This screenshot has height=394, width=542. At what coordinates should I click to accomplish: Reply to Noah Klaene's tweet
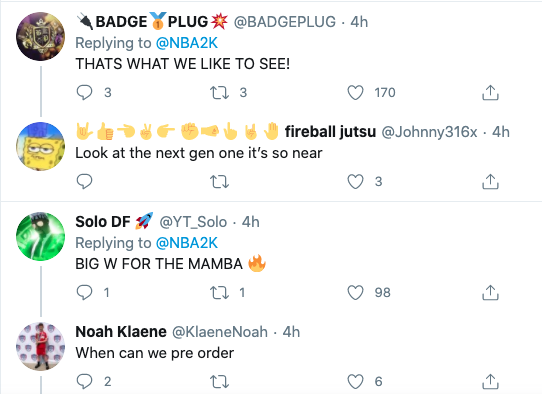(84, 382)
